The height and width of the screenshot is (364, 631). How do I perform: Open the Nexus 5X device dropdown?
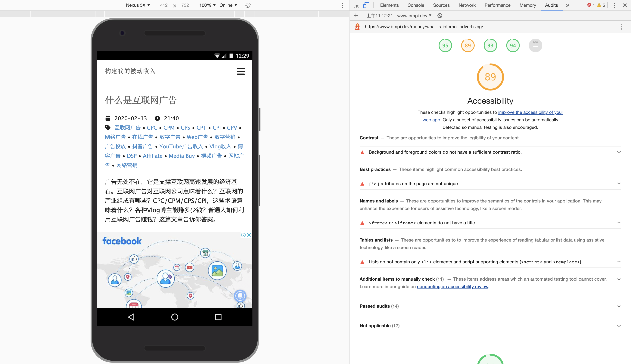click(138, 5)
